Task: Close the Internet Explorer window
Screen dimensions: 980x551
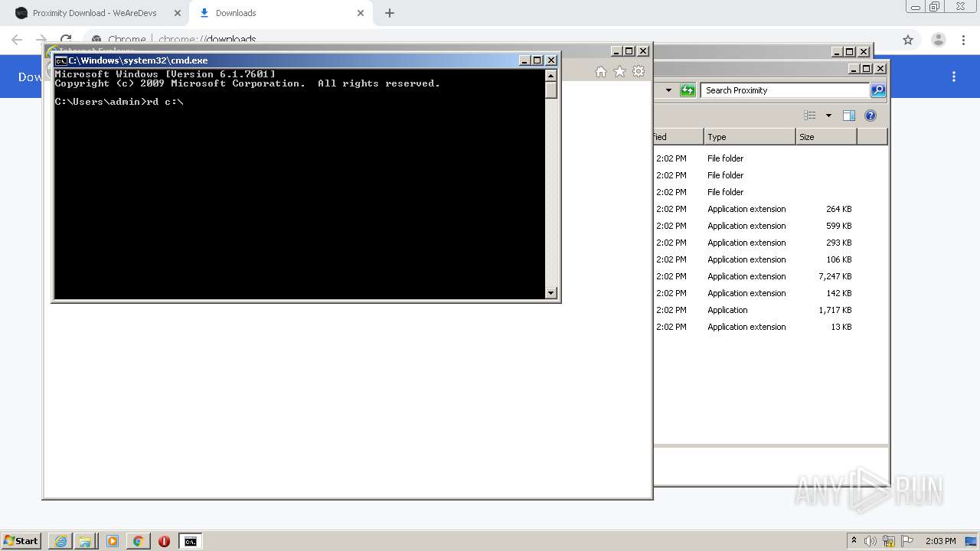Action: 643,51
